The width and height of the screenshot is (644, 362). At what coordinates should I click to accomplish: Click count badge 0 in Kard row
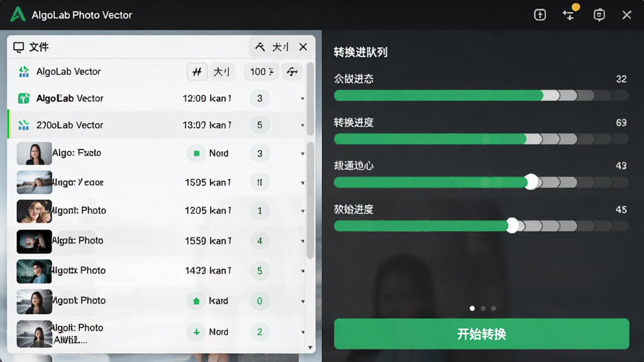pos(260,301)
